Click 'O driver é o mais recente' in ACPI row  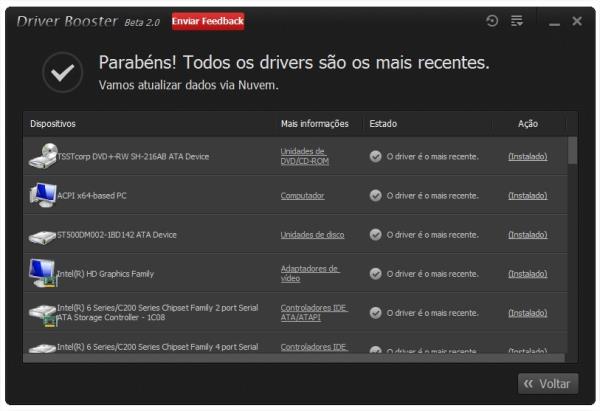pyautogui.click(x=432, y=196)
